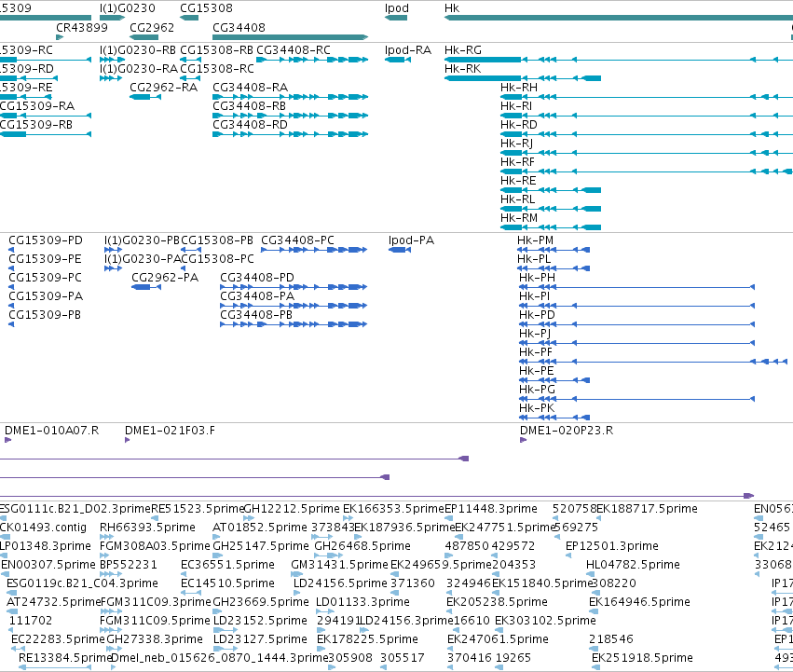Click the Hk-RK transcript label

pyautogui.click(x=463, y=69)
